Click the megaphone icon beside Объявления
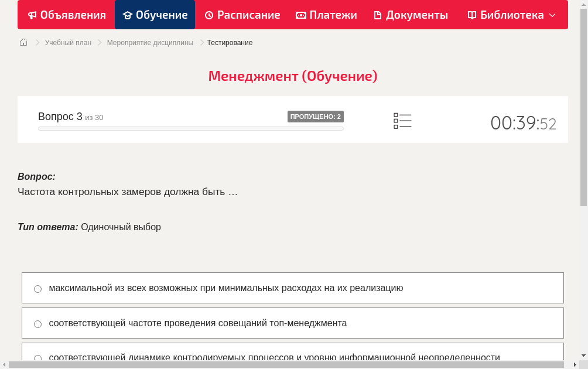 (x=32, y=15)
